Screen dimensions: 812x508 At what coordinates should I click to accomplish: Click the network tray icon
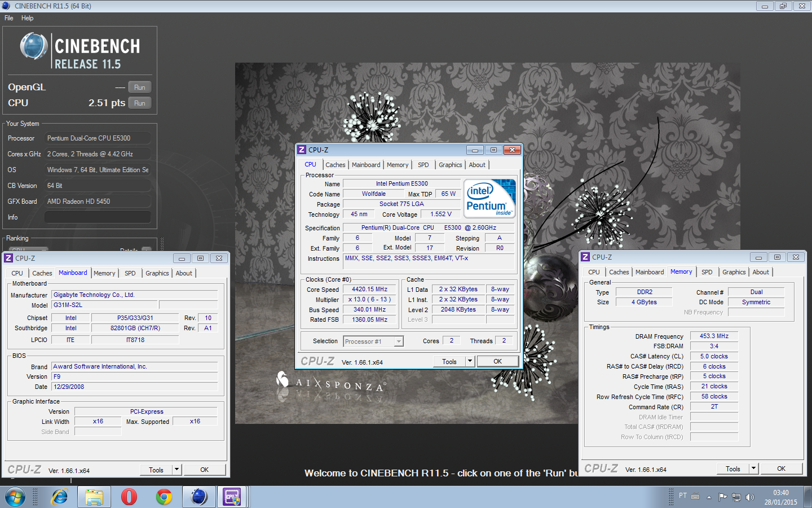pyautogui.click(x=736, y=497)
